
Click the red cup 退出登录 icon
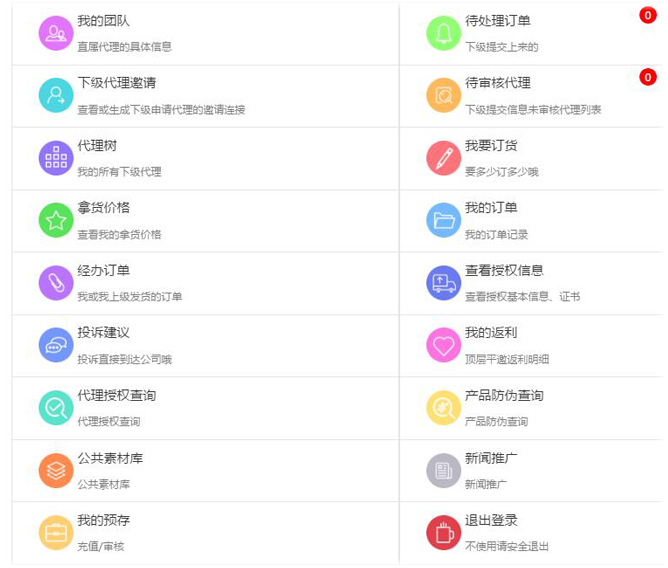[443, 533]
